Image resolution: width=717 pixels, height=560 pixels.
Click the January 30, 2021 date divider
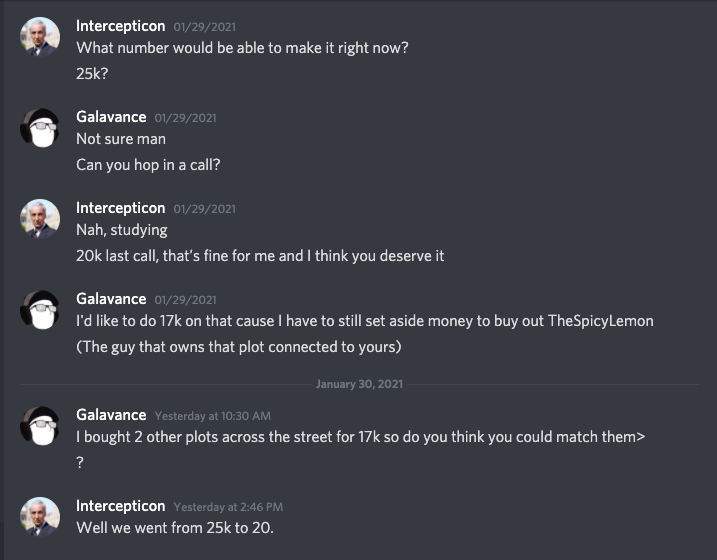(359, 384)
